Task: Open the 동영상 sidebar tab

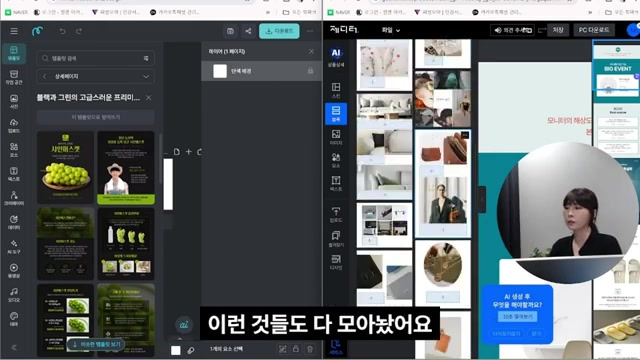Action: tap(14, 271)
